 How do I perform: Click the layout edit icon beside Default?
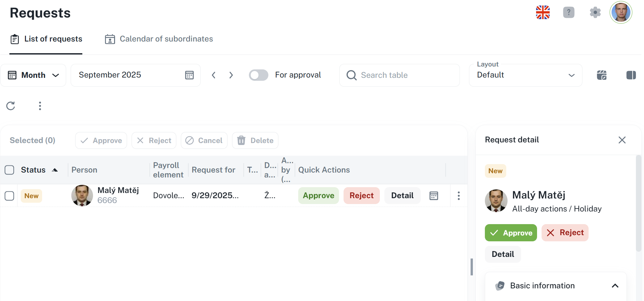click(x=602, y=75)
